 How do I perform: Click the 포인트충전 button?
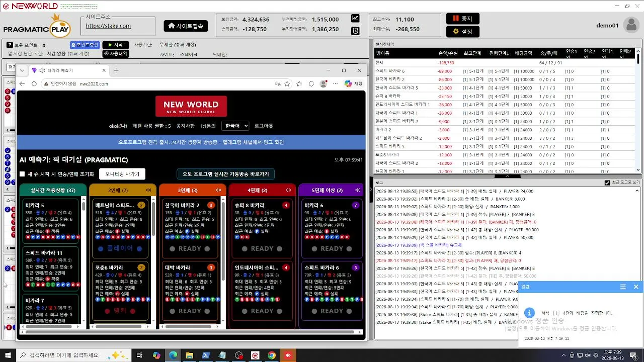tap(85, 45)
